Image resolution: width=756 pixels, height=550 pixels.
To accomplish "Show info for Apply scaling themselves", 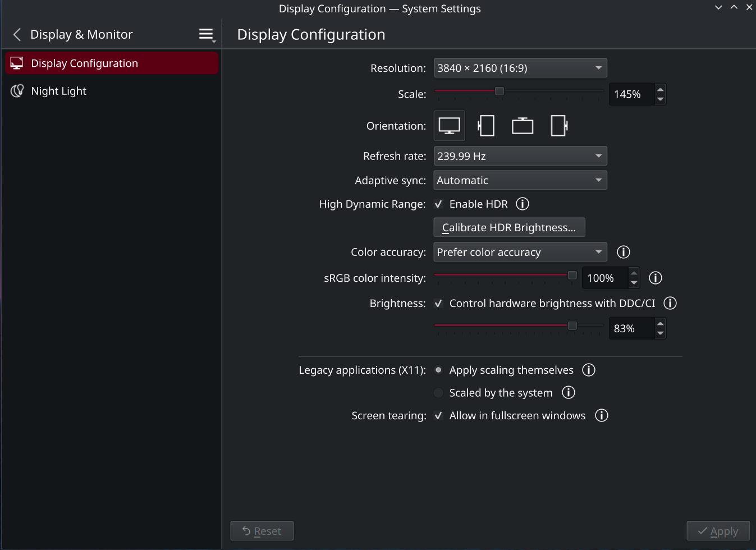I will point(589,370).
